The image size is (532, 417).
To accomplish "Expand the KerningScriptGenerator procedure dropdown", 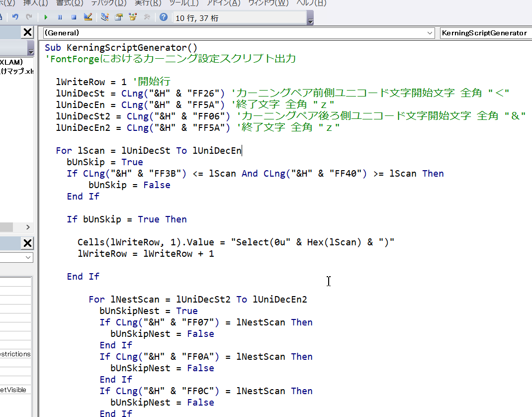I will tap(485, 33).
